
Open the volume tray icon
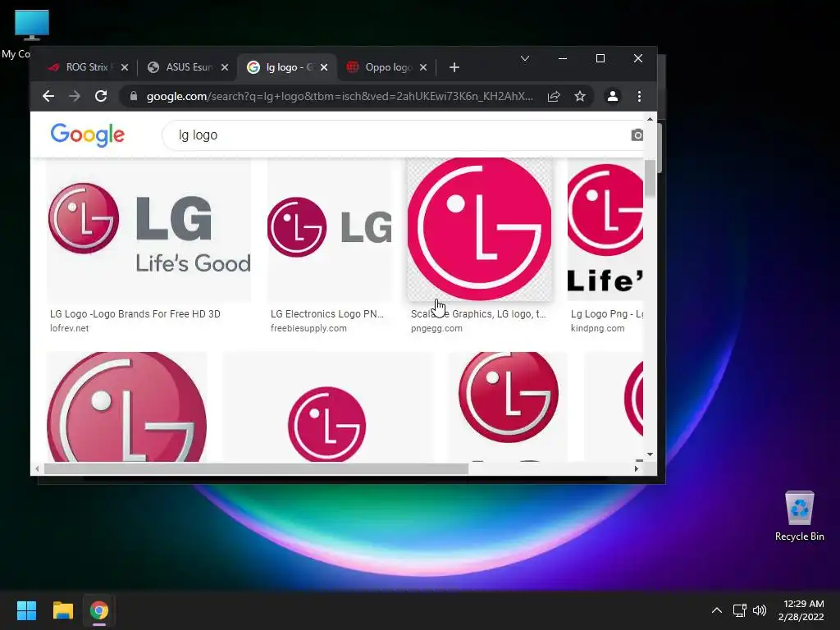point(760,610)
